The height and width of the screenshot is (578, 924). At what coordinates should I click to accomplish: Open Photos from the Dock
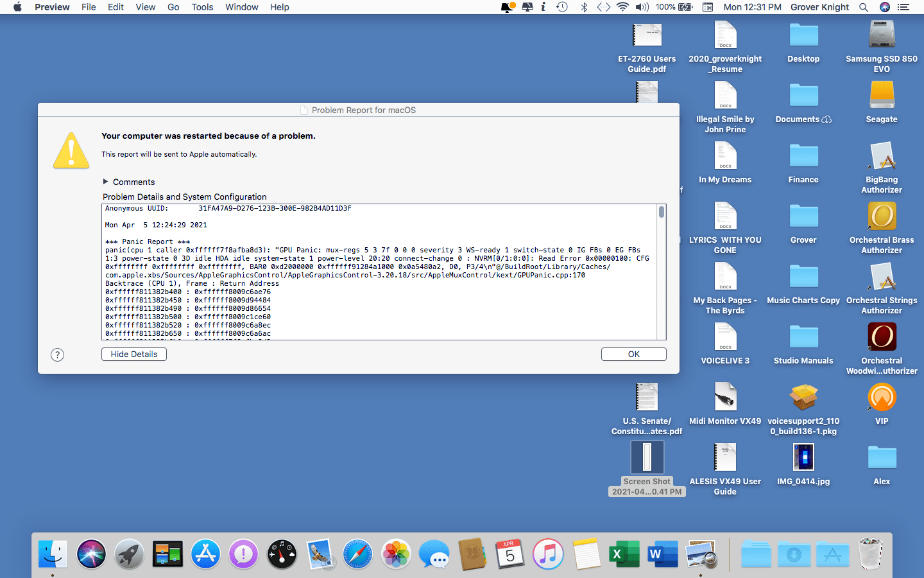pyautogui.click(x=396, y=554)
